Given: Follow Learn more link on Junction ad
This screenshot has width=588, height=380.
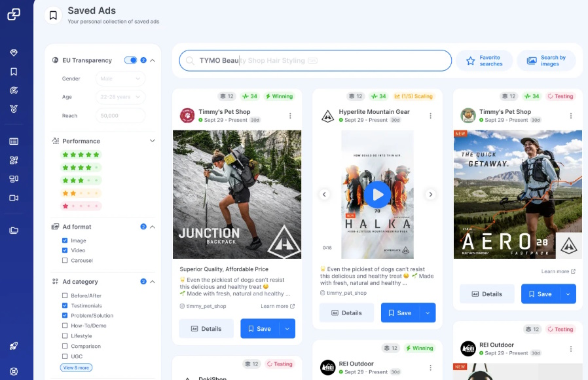Looking at the screenshot, I should coord(278,306).
